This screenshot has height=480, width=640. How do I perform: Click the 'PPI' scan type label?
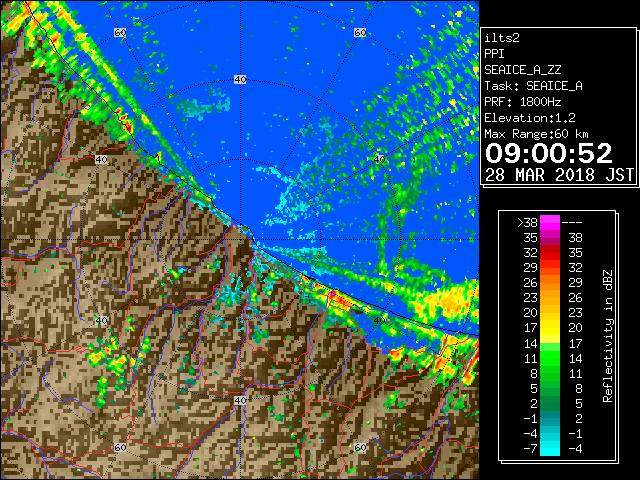494,54
